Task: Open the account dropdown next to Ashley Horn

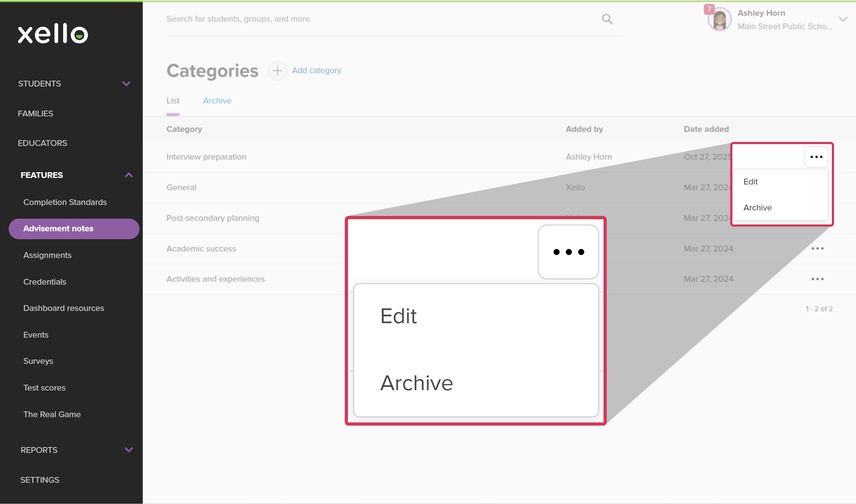Action: [x=843, y=19]
